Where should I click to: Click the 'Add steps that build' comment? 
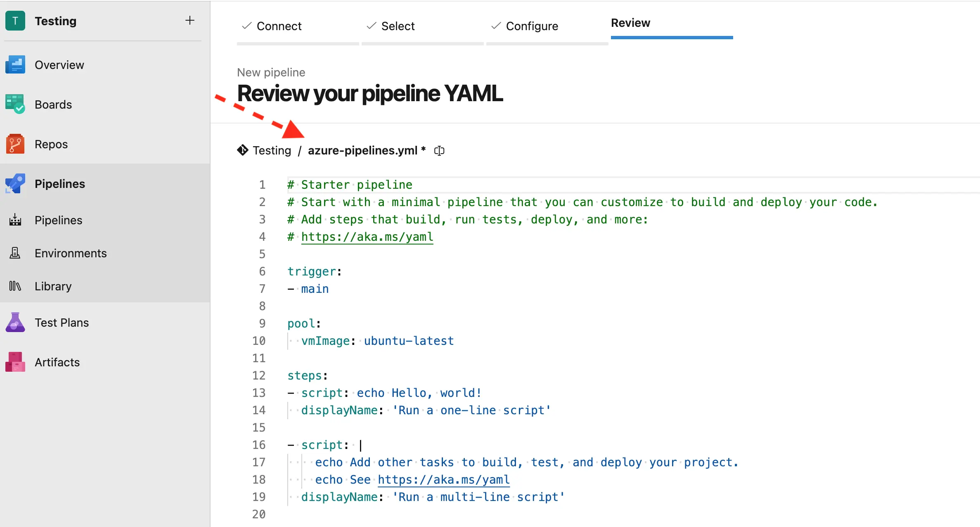tap(468, 219)
